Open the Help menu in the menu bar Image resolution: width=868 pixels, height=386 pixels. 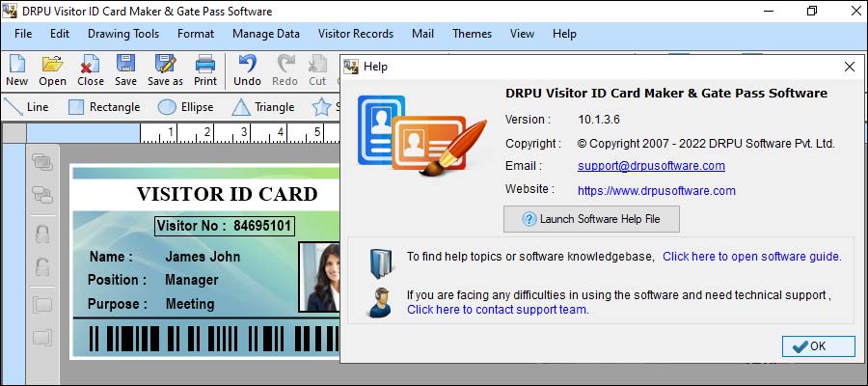pos(564,34)
